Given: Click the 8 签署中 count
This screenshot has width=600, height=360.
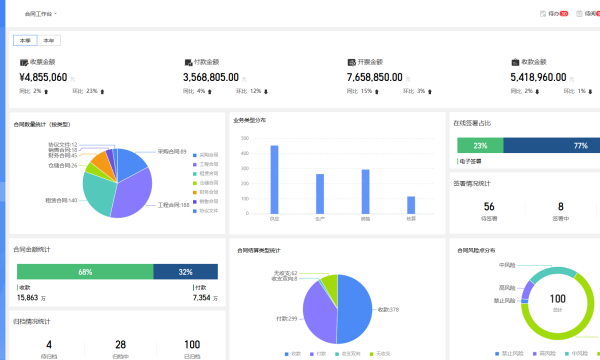Looking at the screenshot, I should [x=561, y=207].
